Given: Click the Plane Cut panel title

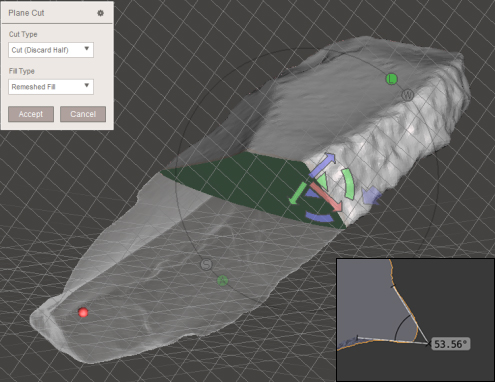Looking at the screenshot, I should click(x=26, y=13).
